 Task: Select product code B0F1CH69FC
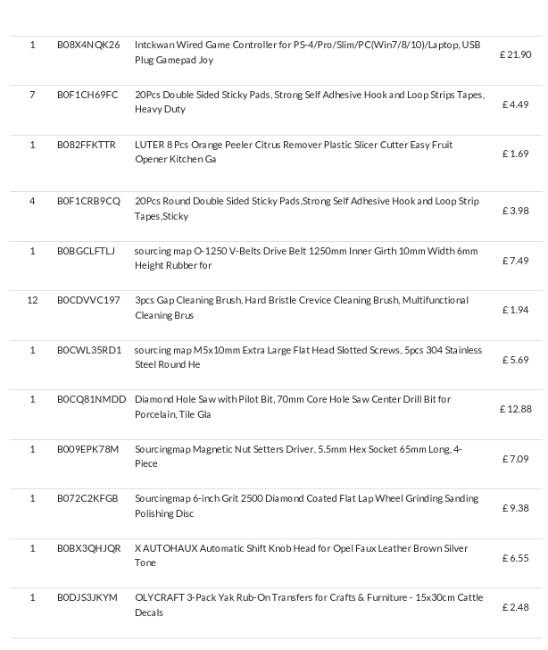pos(87,95)
